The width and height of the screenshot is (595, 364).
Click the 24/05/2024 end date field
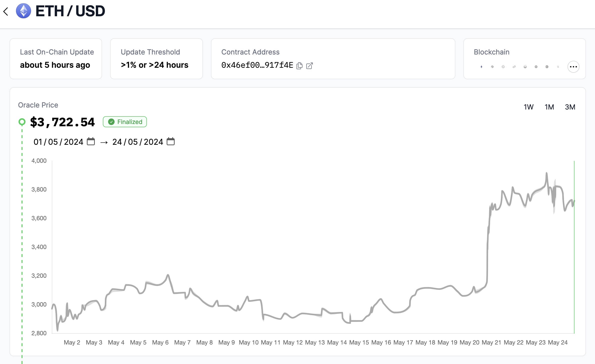138,142
